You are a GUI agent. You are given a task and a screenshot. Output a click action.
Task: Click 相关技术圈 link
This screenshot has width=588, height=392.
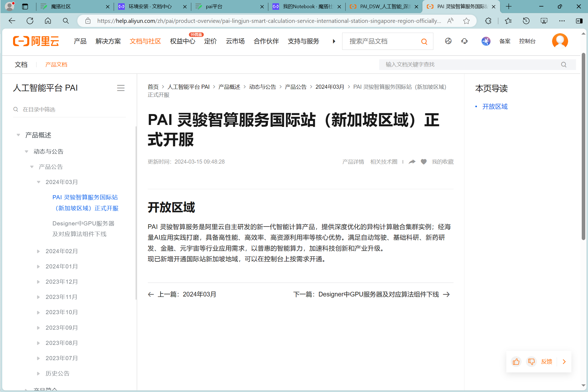384,162
